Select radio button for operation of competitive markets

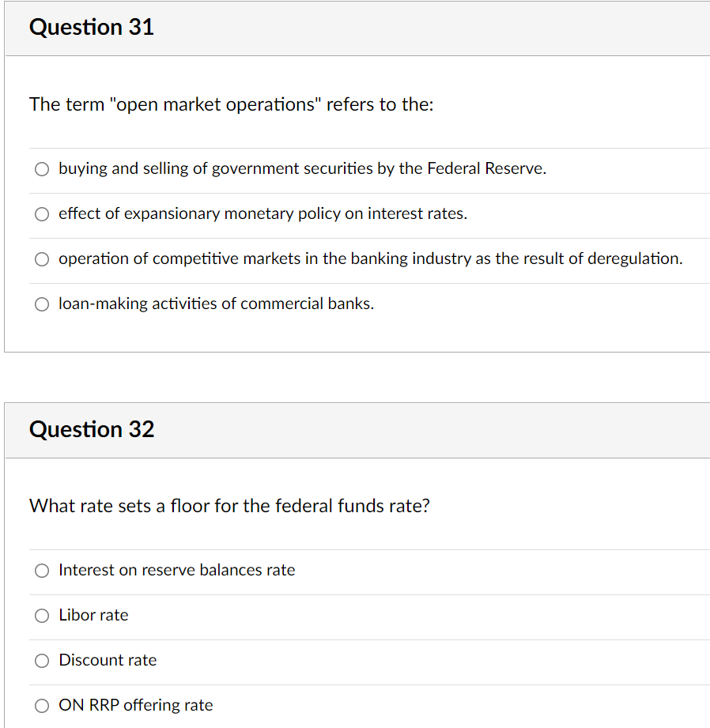[41, 258]
